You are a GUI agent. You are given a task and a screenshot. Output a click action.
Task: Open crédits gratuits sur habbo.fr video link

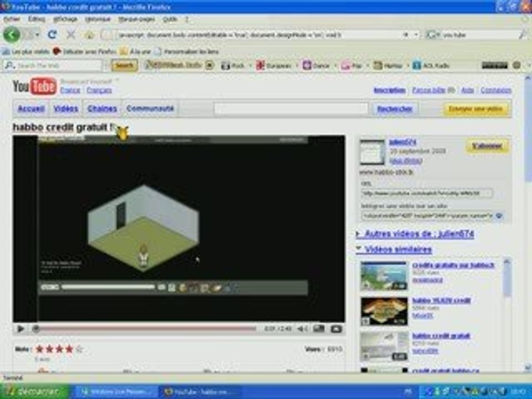point(453,265)
